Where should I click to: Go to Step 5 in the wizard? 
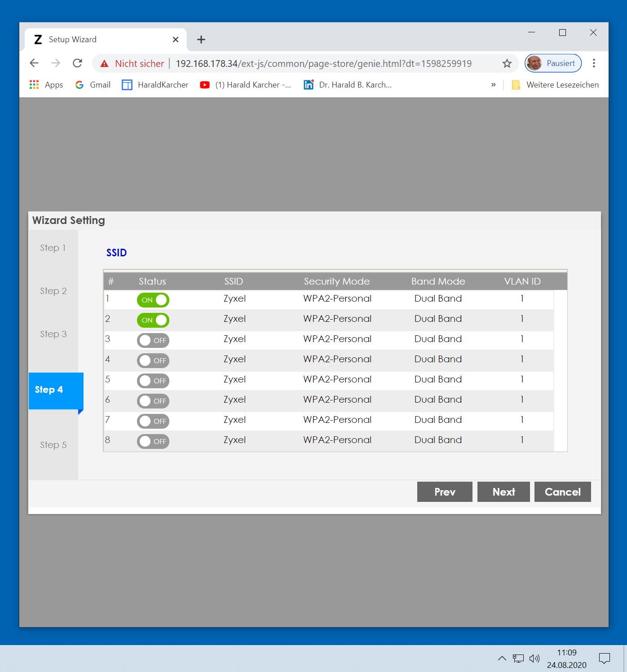pyautogui.click(x=53, y=445)
